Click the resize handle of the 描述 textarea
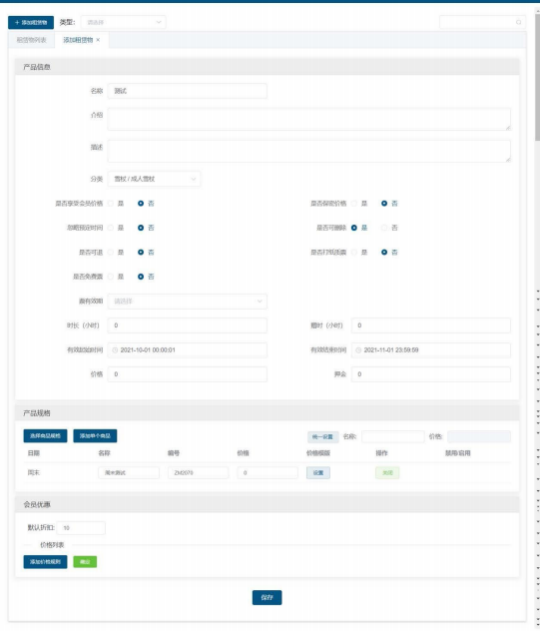This screenshot has height=631, width=541. click(508, 160)
